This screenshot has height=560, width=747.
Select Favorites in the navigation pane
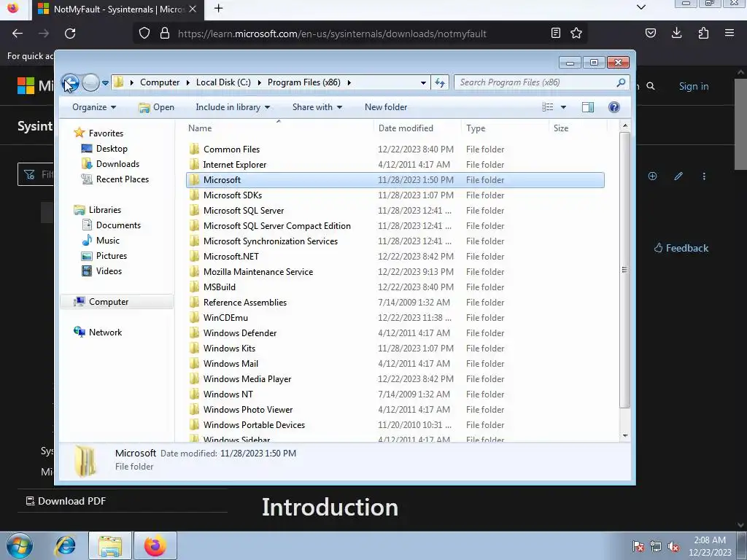pyautogui.click(x=106, y=133)
